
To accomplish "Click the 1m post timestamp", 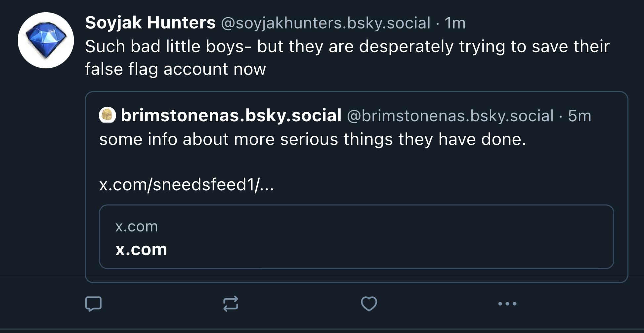I will 455,23.
